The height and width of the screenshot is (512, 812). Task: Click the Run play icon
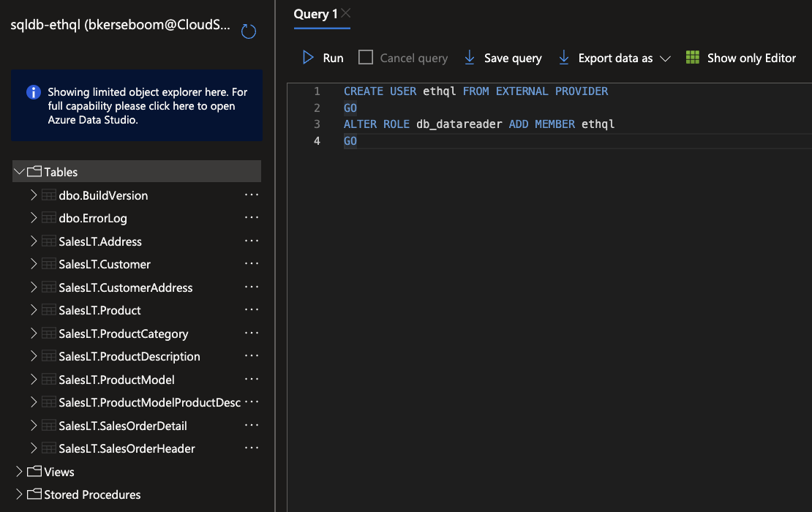point(309,58)
